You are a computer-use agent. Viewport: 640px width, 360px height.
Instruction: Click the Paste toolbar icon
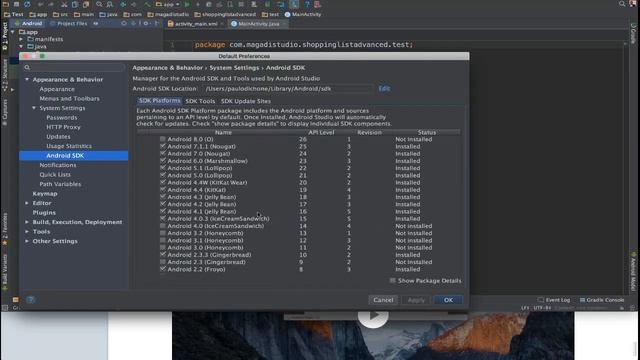tap(86, 4)
